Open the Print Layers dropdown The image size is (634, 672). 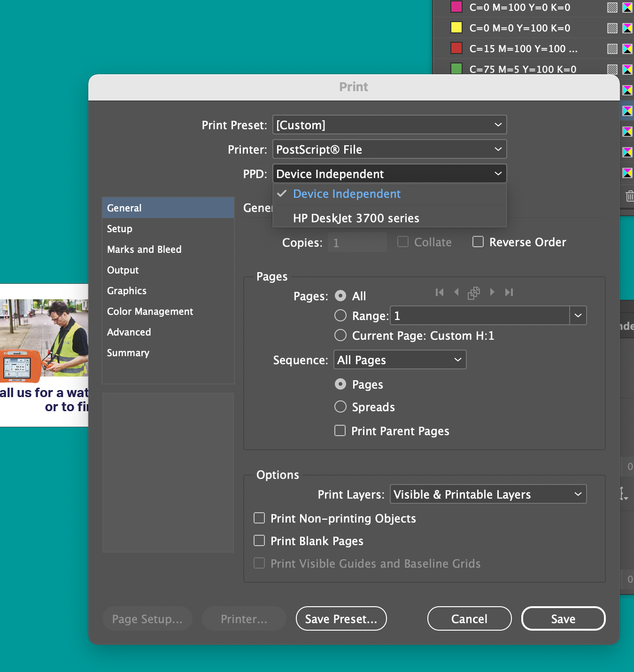(487, 494)
